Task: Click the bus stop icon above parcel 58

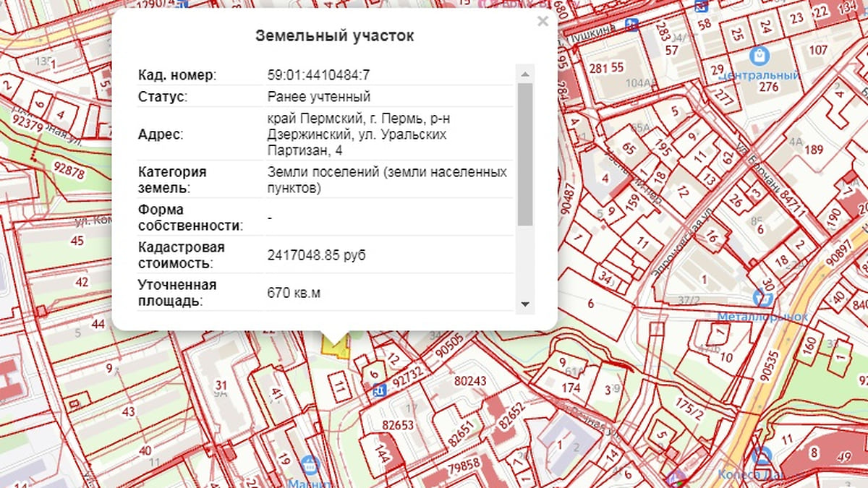Action: [700, 6]
